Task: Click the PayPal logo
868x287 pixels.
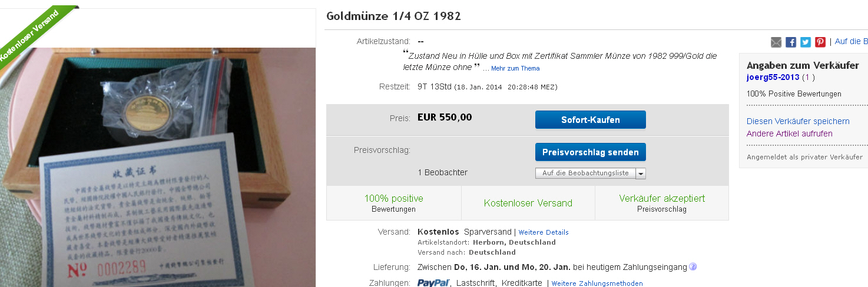Action: click(x=433, y=283)
